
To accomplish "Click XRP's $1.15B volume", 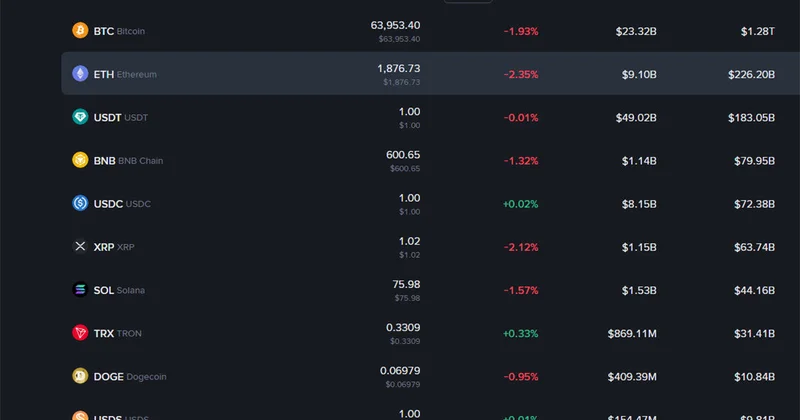I will [x=639, y=247].
